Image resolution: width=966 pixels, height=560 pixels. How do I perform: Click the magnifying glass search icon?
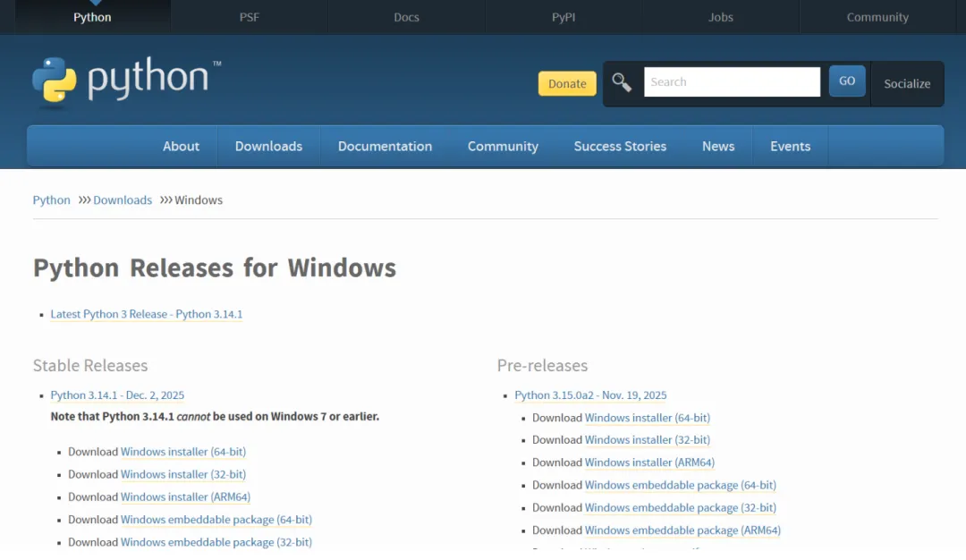(x=622, y=82)
